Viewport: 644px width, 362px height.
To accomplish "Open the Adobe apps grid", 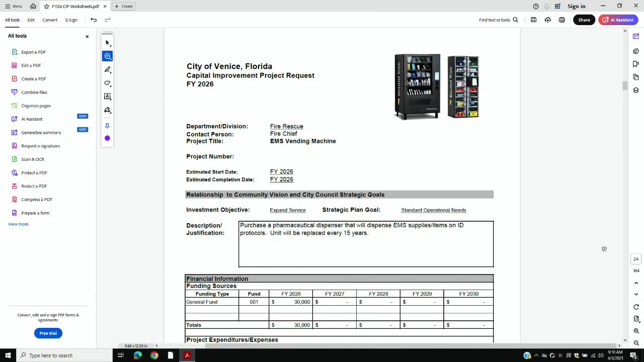I will [x=557, y=6].
